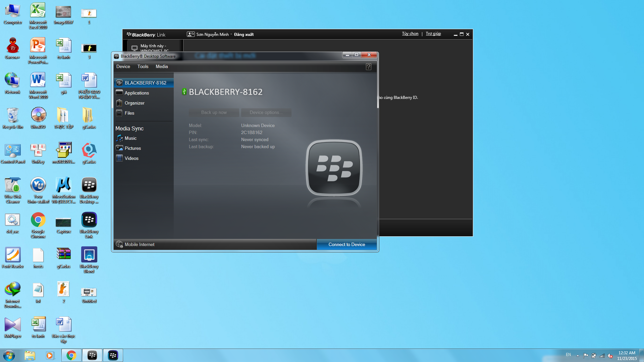Open Windows Explorer from taskbar
Image resolution: width=644 pixels, height=362 pixels.
[x=30, y=355]
